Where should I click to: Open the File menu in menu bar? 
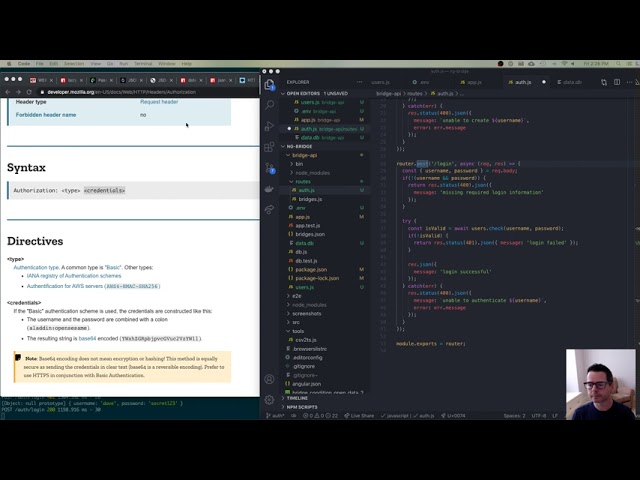coord(39,64)
